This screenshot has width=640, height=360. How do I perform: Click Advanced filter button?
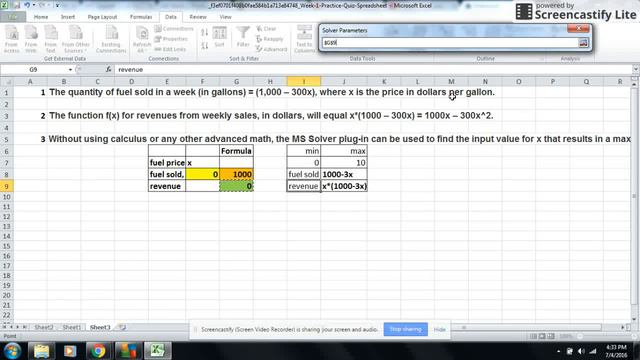[x=271, y=49]
